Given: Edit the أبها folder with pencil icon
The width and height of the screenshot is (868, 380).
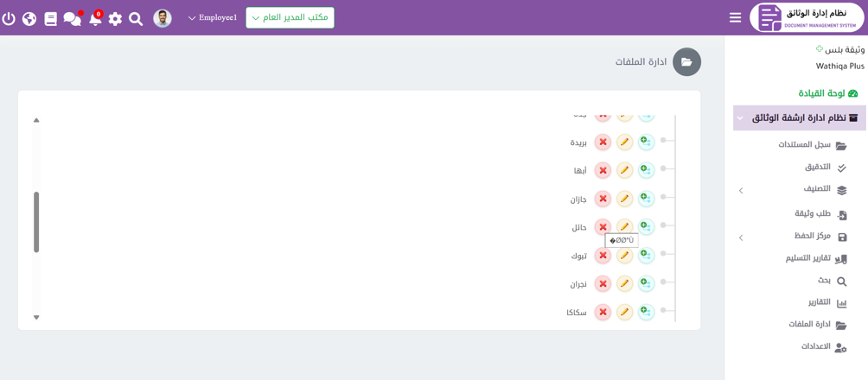Looking at the screenshot, I should coord(624,170).
